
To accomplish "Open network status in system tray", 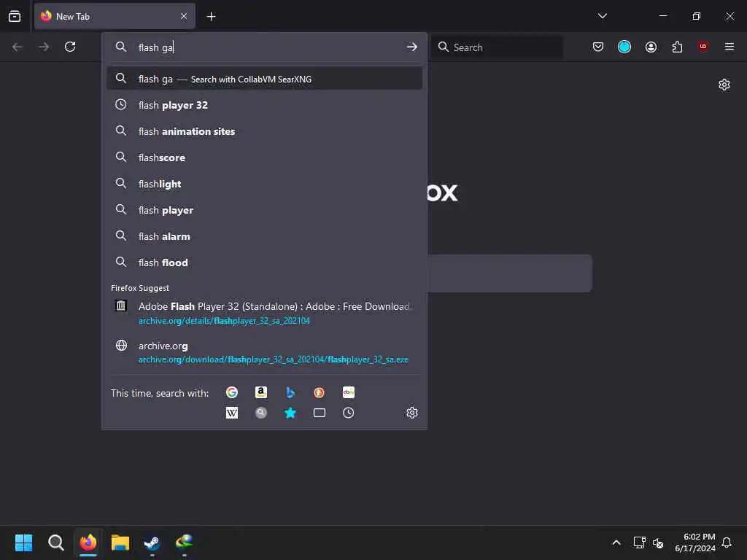I will 639,542.
